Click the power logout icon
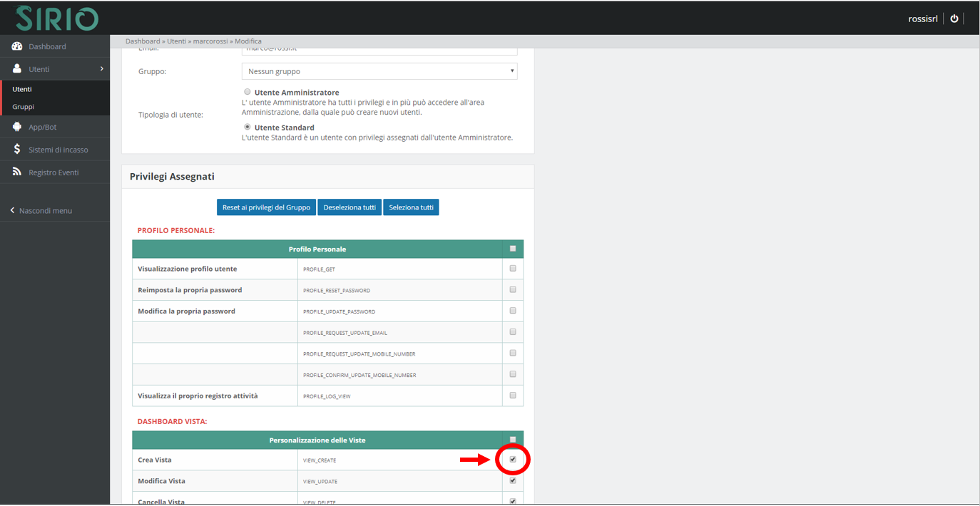This screenshot has width=980, height=506. (954, 19)
